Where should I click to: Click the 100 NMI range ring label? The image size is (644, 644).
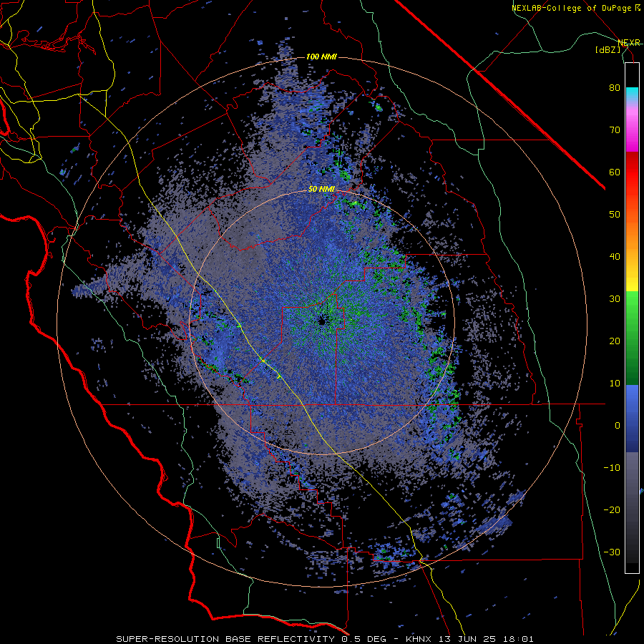(321, 57)
